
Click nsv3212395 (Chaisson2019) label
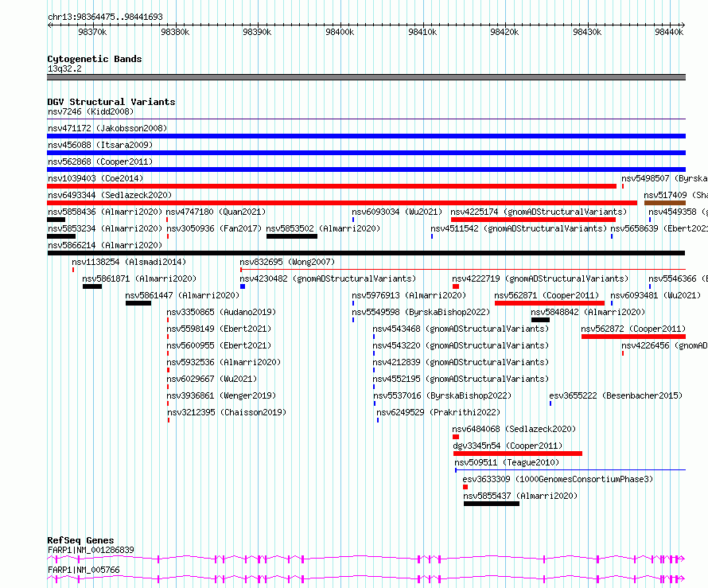click(x=227, y=412)
